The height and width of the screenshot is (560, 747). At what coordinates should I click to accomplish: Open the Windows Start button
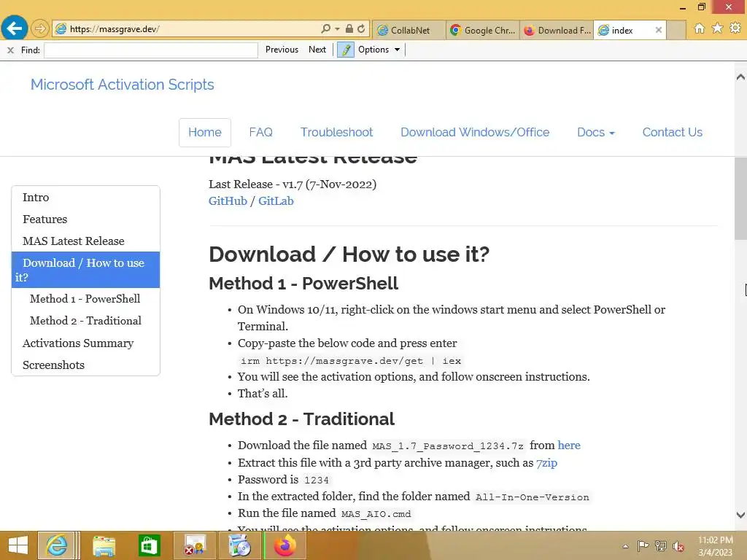(x=18, y=545)
